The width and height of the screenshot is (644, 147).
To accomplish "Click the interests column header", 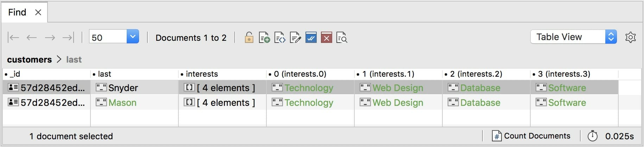I will tap(202, 74).
